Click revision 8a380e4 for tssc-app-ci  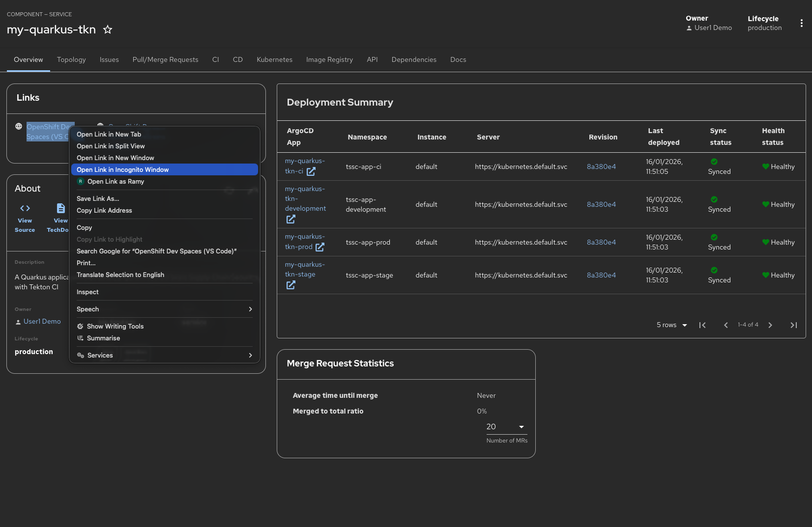[x=601, y=166]
